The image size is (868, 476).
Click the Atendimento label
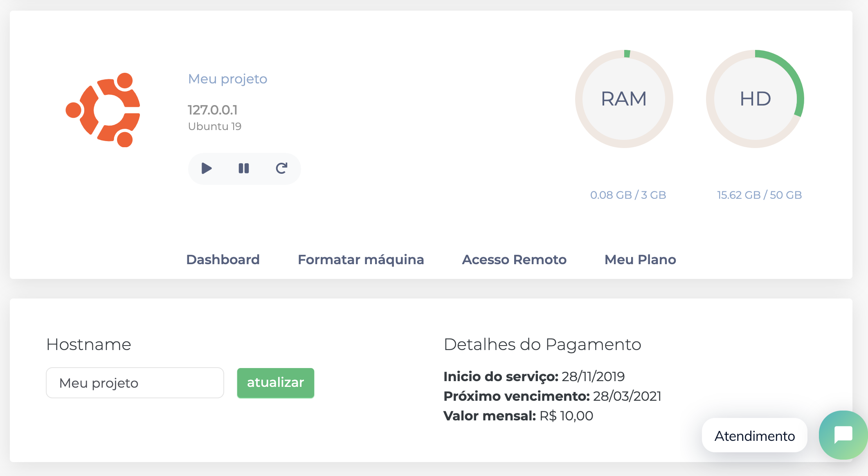pyautogui.click(x=755, y=436)
